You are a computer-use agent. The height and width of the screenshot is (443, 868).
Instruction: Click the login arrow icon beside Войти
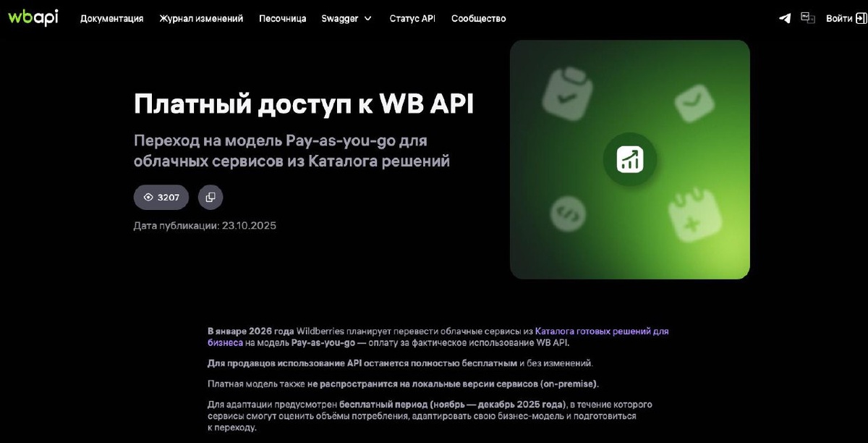click(x=861, y=18)
